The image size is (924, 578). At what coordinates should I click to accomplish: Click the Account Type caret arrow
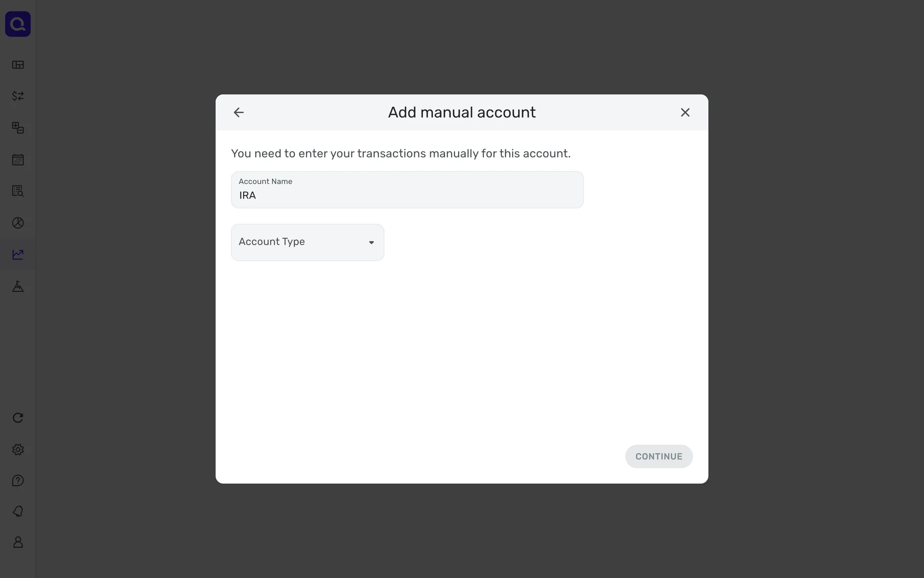pos(372,243)
